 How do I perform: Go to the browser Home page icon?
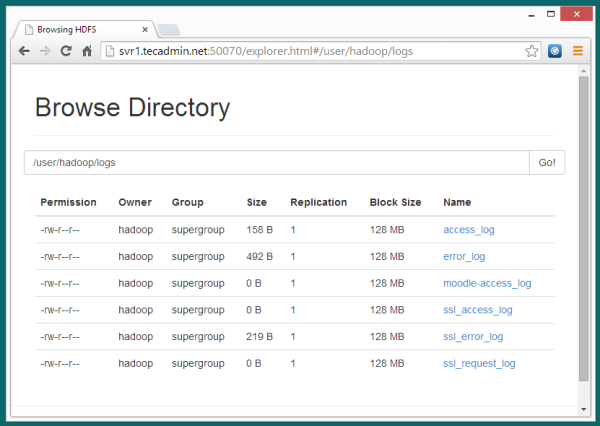click(87, 50)
